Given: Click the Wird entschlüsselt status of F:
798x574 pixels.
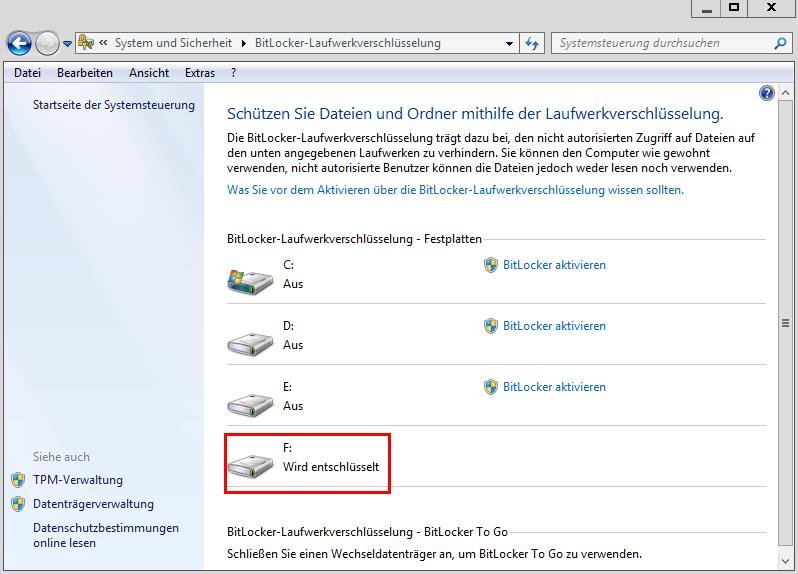Looking at the screenshot, I should click(x=331, y=467).
